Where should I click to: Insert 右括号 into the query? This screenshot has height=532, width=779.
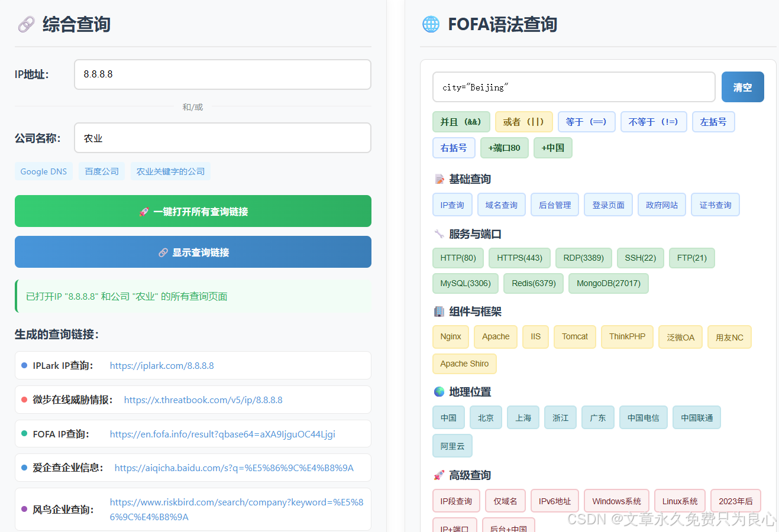pyautogui.click(x=454, y=148)
